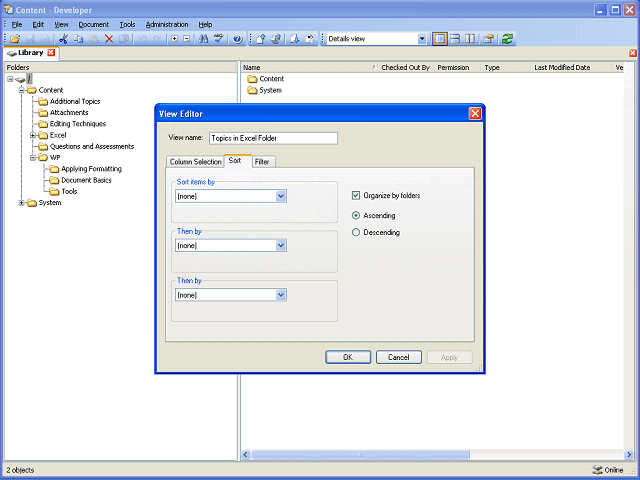Click OK in the View Editor dialog

tap(348, 357)
